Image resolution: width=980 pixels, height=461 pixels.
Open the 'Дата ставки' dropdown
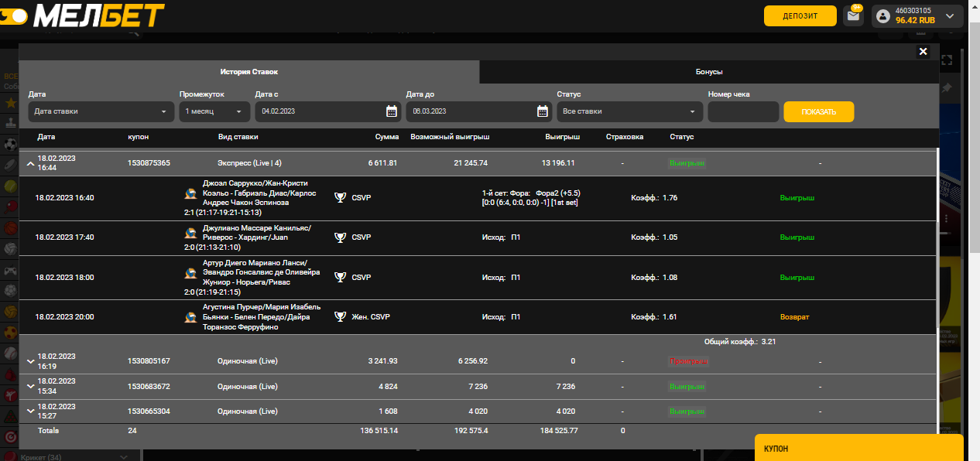click(x=101, y=111)
